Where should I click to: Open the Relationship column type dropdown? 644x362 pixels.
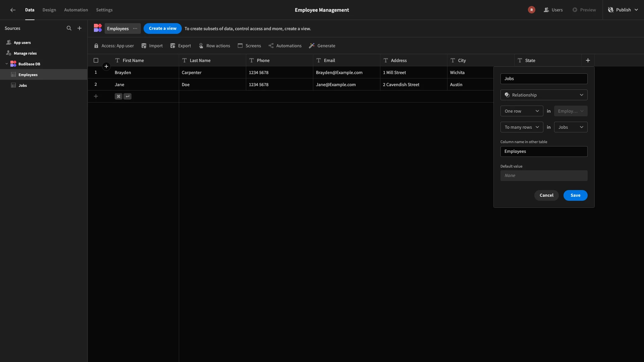544,95
